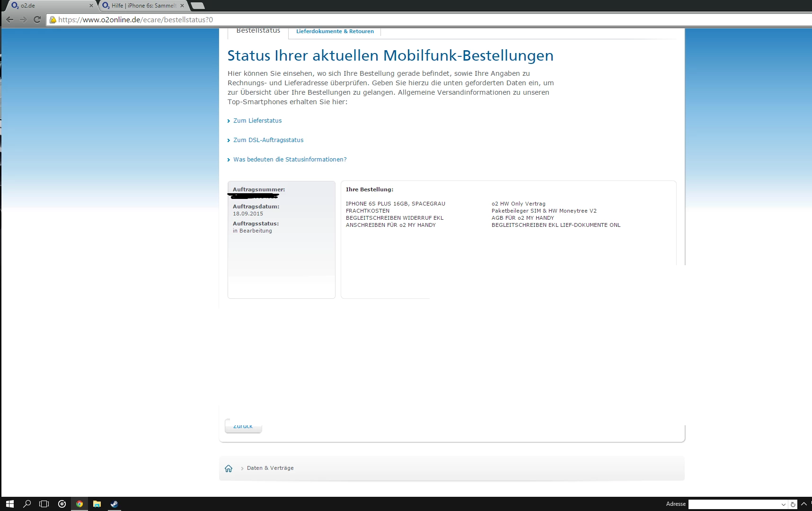Click Was bedeuten die Statusinformationen link
This screenshot has width=812, height=511.
click(290, 160)
